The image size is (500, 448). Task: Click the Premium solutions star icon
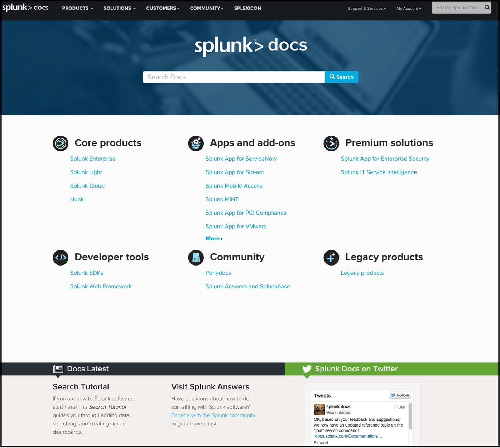[331, 143]
